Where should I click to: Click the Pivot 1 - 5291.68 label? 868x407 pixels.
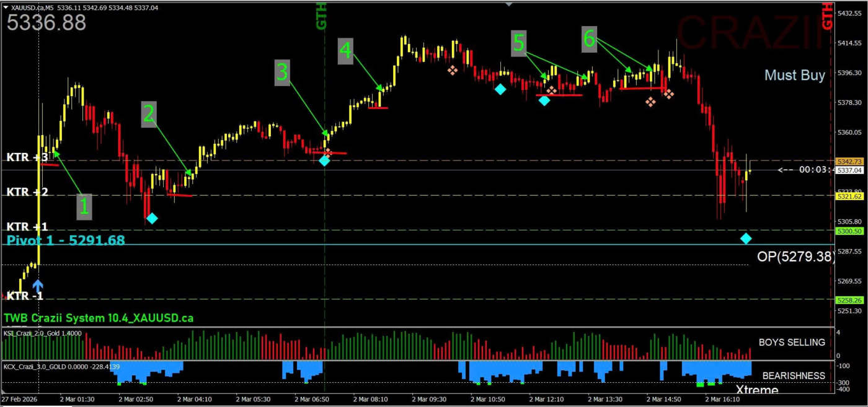point(66,240)
